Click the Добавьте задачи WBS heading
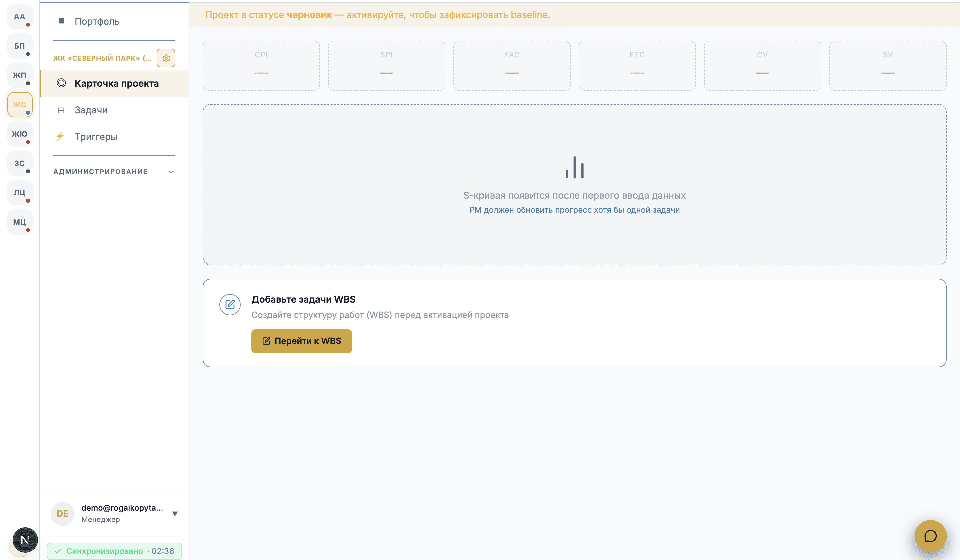The image size is (960, 560). coord(304,299)
